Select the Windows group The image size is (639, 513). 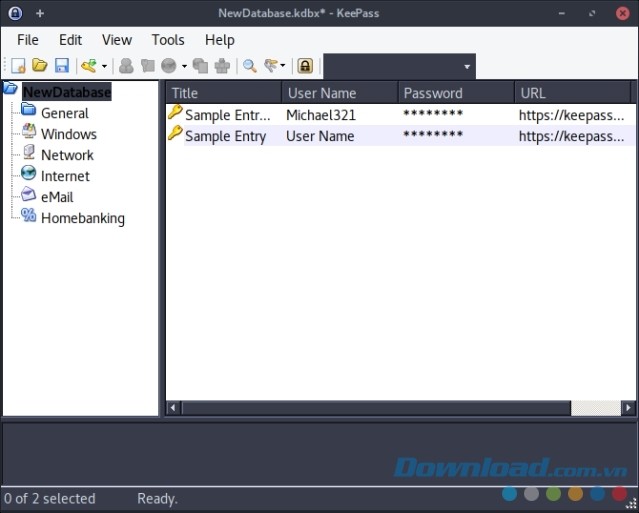[69, 134]
